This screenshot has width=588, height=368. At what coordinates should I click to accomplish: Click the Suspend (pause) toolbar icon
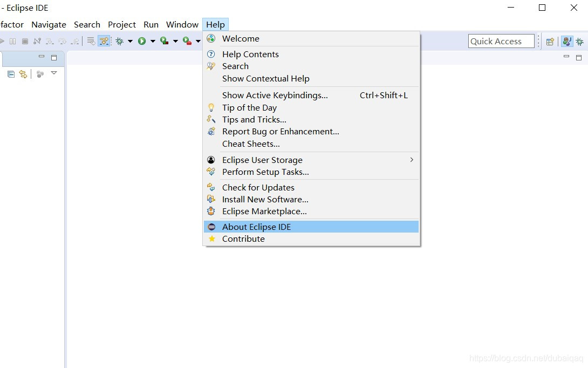coord(13,41)
